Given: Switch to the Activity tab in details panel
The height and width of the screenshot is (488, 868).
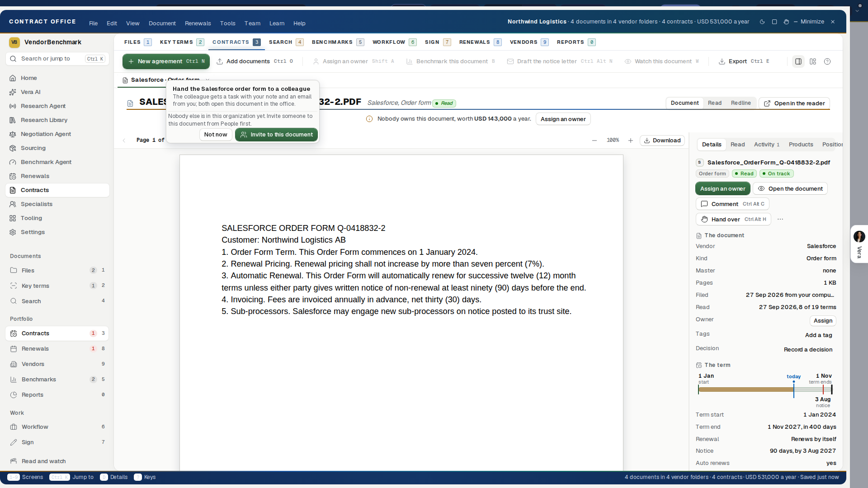Looking at the screenshot, I should [767, 145].
